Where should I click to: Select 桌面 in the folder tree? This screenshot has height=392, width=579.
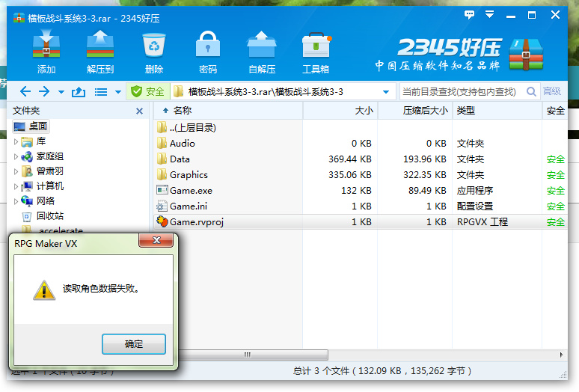(31, 126)
